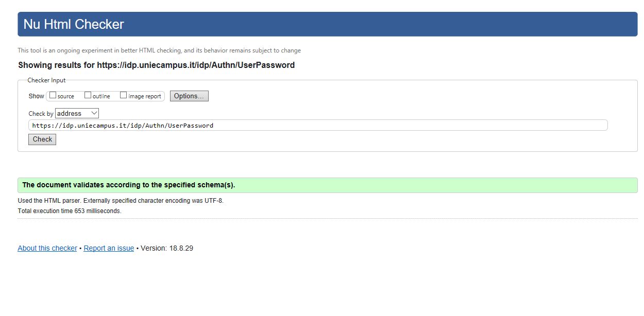Focus the URL address input field

[x=318, y=125]
